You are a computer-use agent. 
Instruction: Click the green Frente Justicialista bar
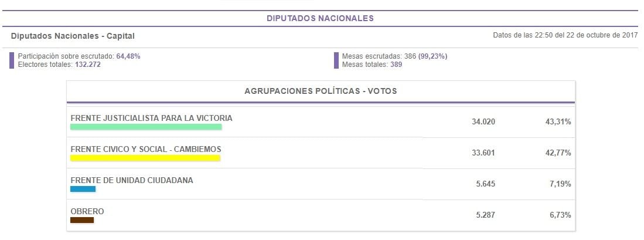click(146, 127)
